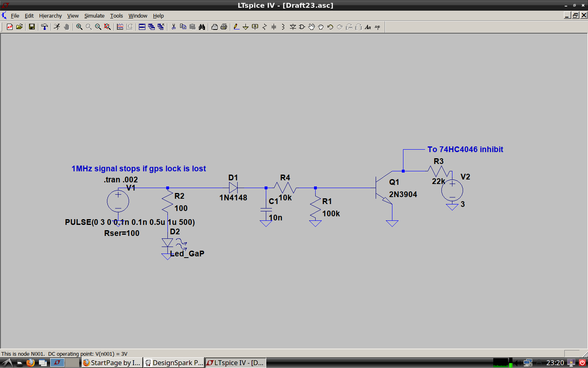Screen dimensions: 588x368
Task: Open the Simulate menu
Action: (94, 16)
